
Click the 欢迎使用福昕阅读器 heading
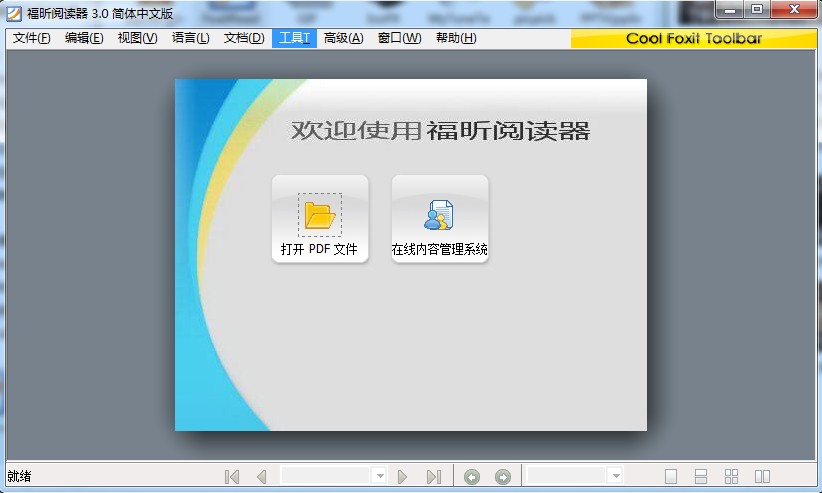click(440, 131)
